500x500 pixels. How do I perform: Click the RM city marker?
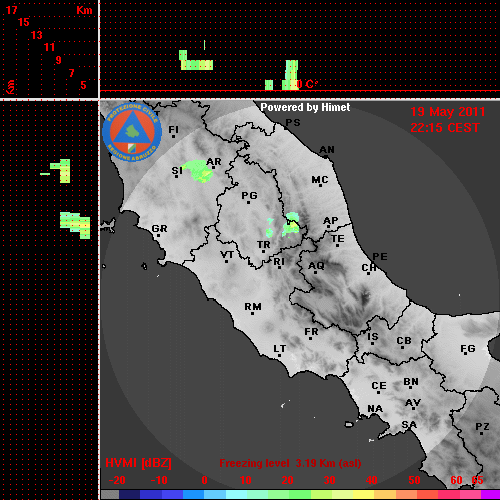252,313
